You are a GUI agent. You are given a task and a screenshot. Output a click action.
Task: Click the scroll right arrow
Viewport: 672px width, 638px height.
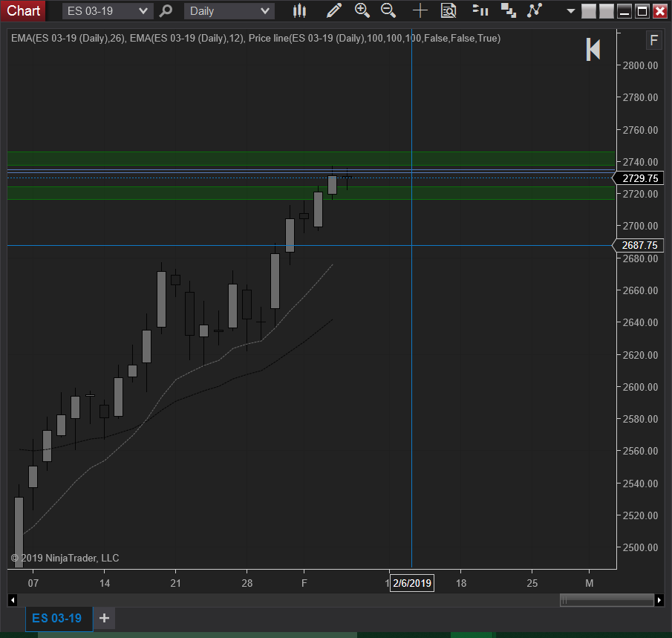659,600
